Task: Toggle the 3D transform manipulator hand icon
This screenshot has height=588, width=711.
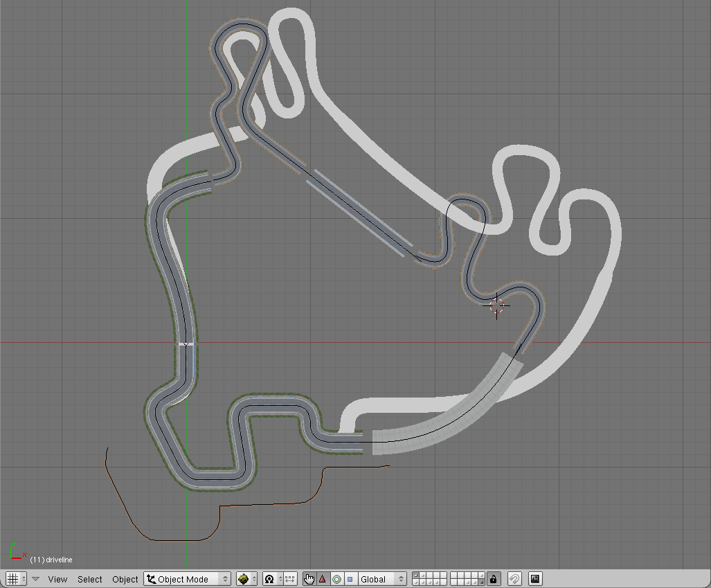Action: coord(309,579)
